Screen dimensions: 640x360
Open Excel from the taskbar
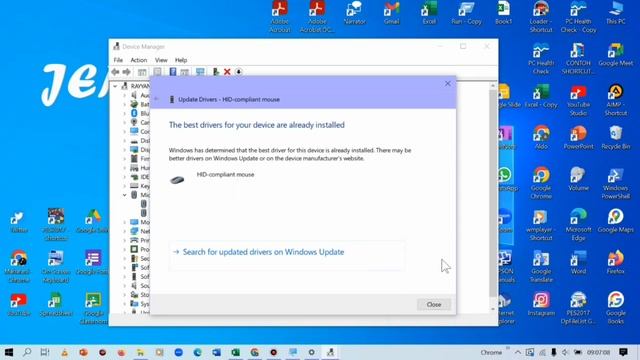pyautogui.click(x=236, y=352)
